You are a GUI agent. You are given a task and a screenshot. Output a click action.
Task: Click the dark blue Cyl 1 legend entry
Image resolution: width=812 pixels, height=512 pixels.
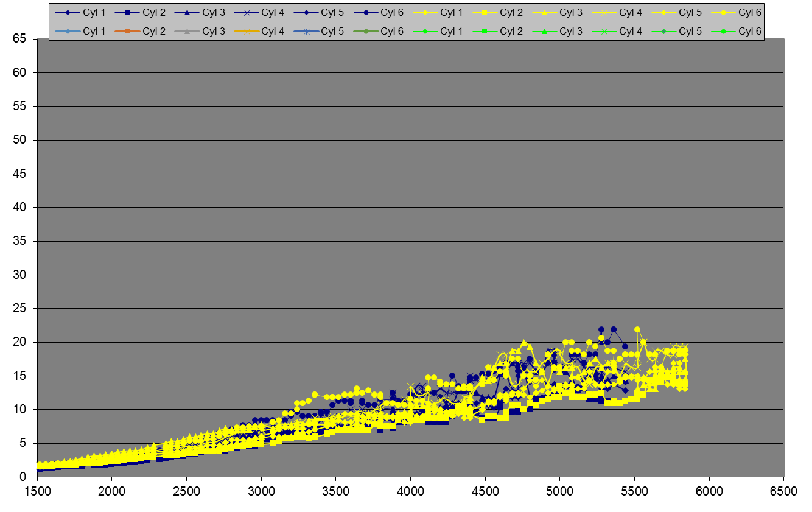(x=94, y=12)
